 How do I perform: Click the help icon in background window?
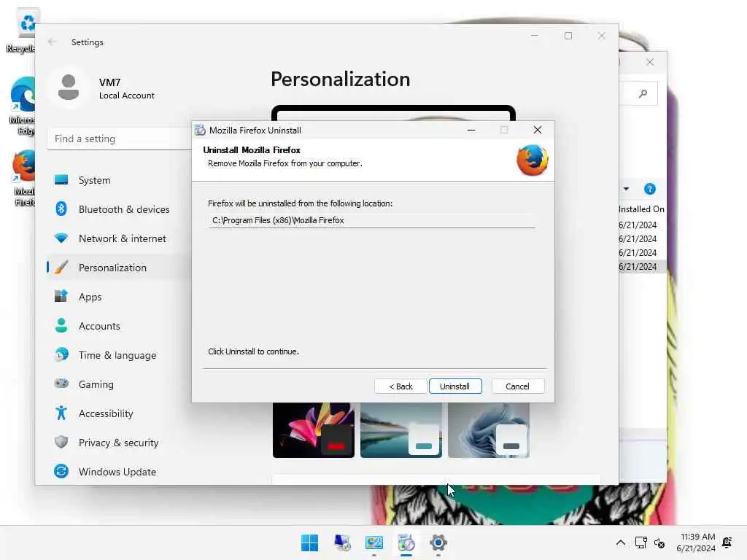[650, 189]
